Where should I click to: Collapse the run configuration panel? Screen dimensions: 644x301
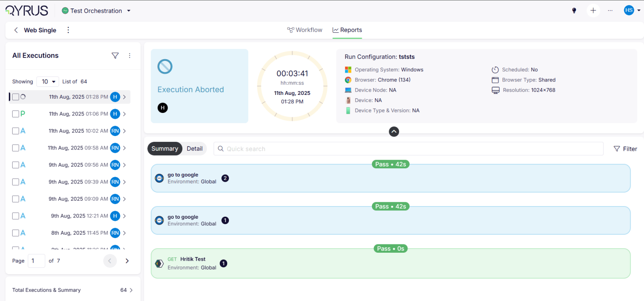(394, 131)
